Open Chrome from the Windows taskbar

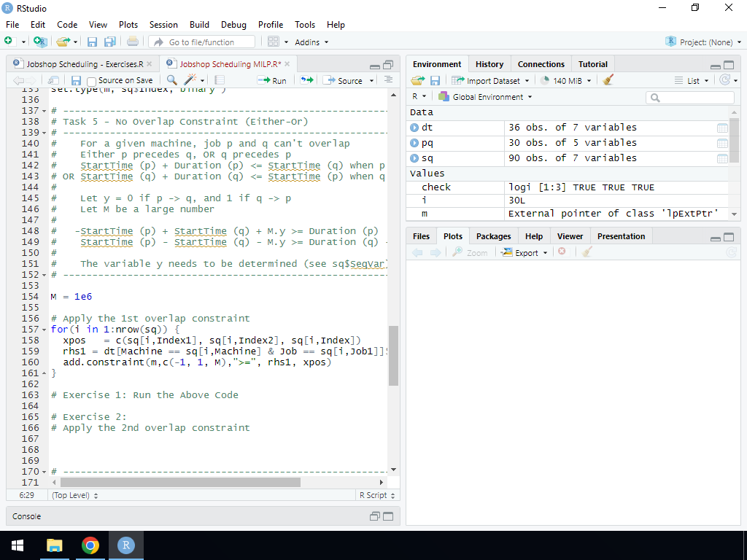pos(90,545)
